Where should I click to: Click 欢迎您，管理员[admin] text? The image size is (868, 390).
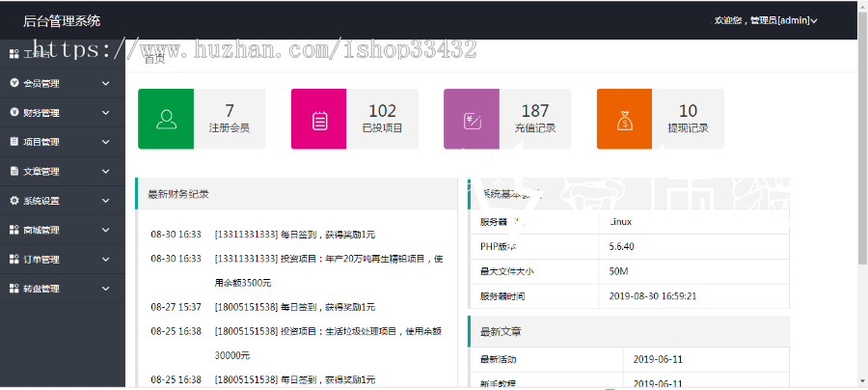click(762, 20)
